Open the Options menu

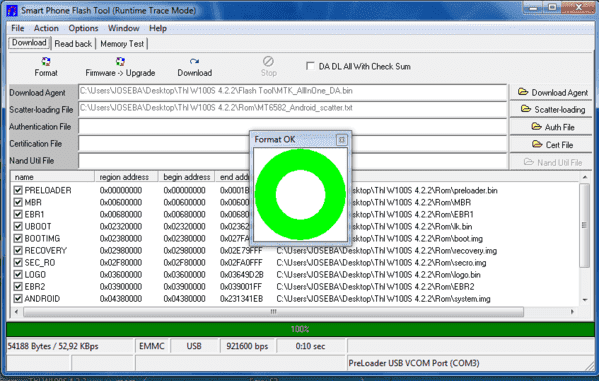(83, 28)
